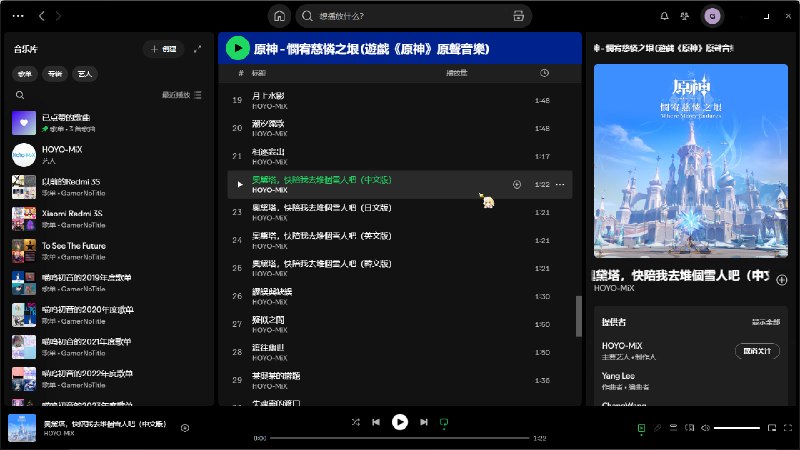Open the 2020 annual playlist

pyautogui.click(x=108, y=315)
